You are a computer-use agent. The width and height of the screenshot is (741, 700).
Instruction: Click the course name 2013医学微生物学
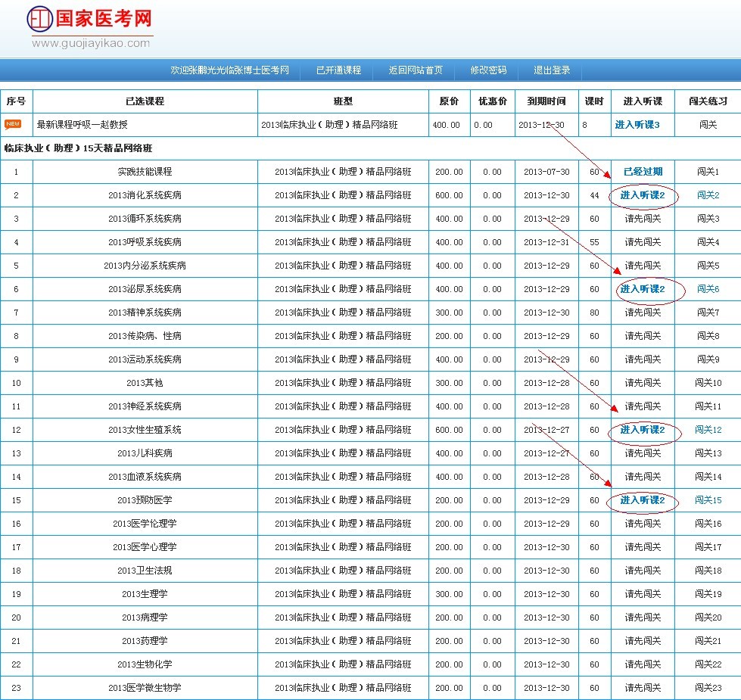pos(145,688)
